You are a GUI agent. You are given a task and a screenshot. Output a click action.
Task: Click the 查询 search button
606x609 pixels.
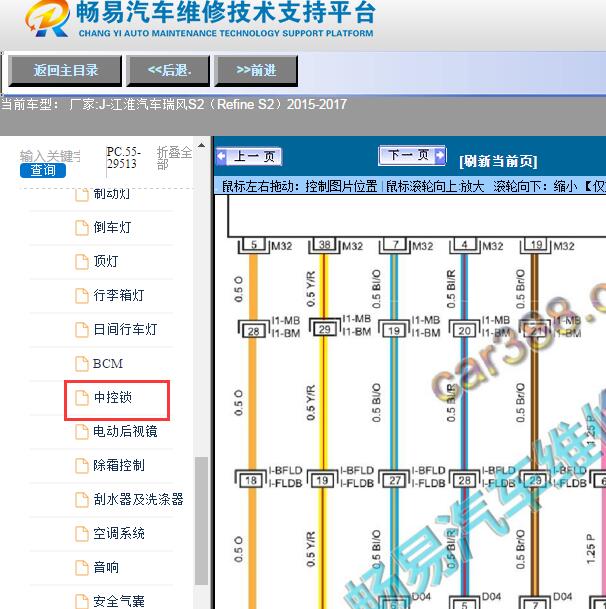[43, 170]
